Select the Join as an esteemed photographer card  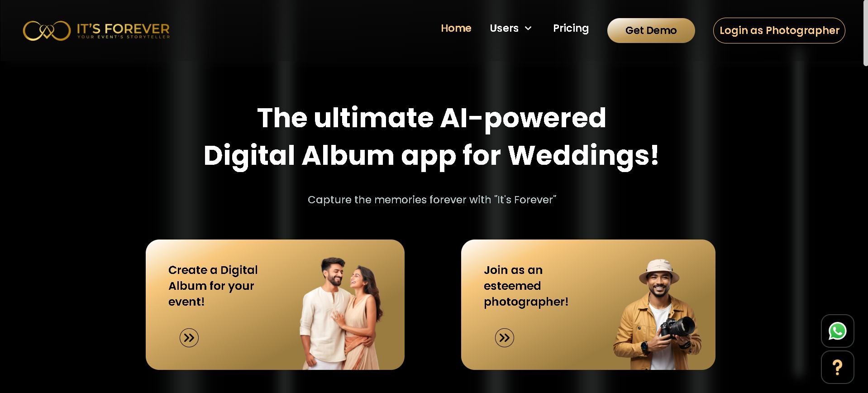click(x=588, y=305)
